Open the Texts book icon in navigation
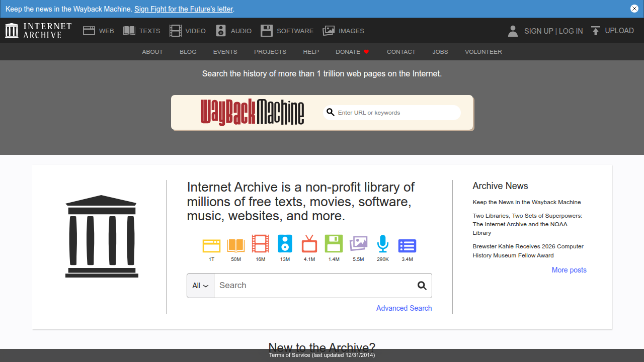 [x=129, y=31]
